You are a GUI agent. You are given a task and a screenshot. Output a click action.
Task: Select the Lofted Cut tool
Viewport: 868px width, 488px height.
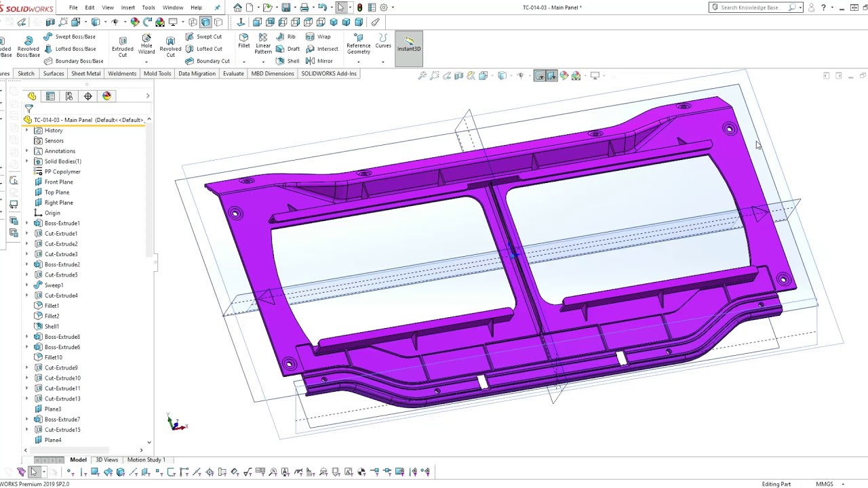coord(204,49)
